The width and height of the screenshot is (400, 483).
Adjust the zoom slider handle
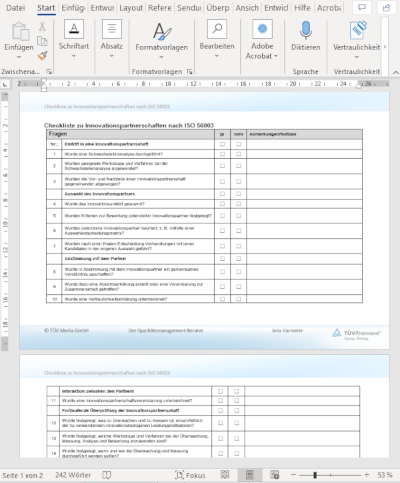pyautogui.click(x=315, y=475)
